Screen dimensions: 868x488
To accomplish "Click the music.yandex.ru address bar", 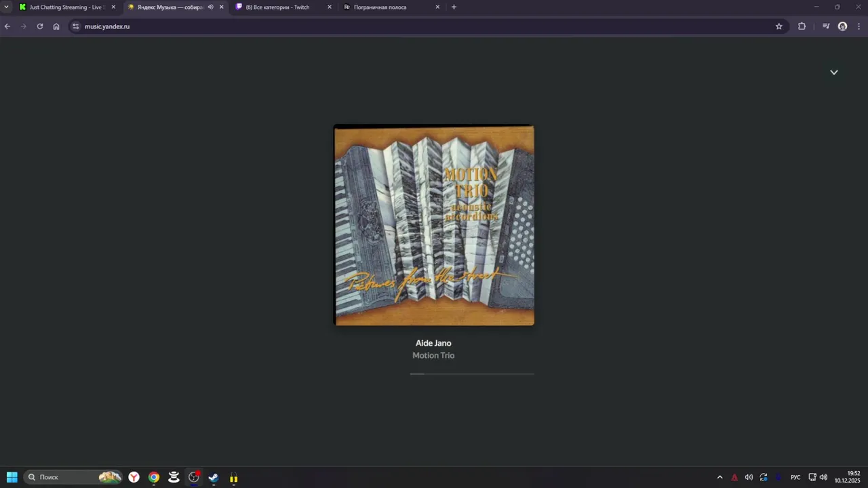I will tap(427, 26).
